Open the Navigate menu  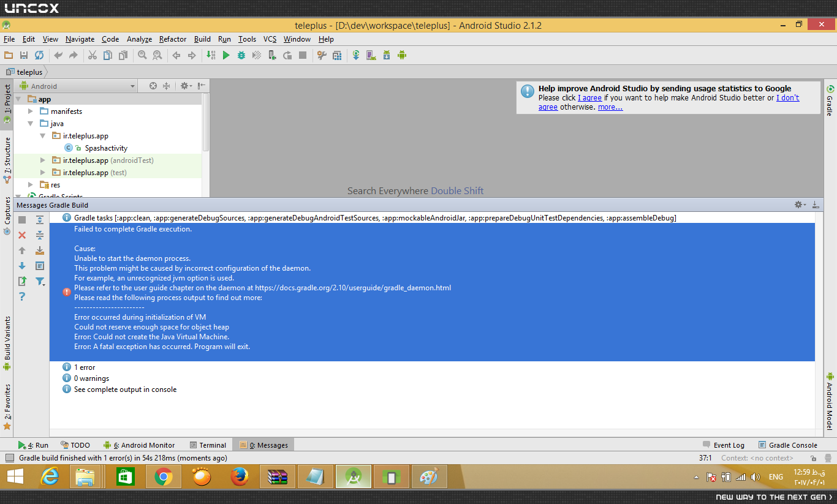[x=80, y=39]
